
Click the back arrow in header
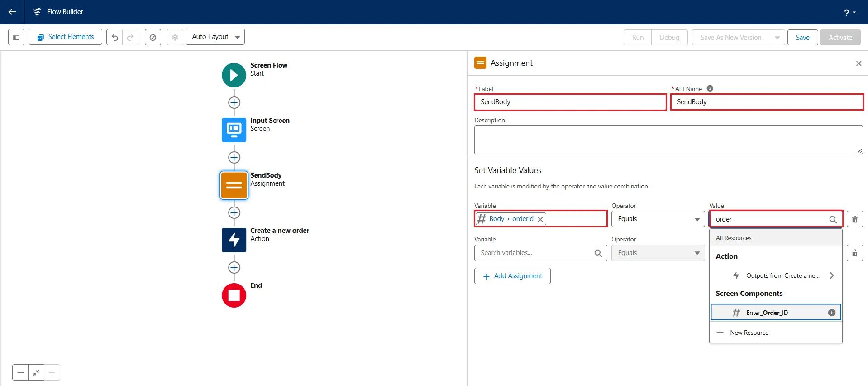pyautogui.click(x=12, y=12)
